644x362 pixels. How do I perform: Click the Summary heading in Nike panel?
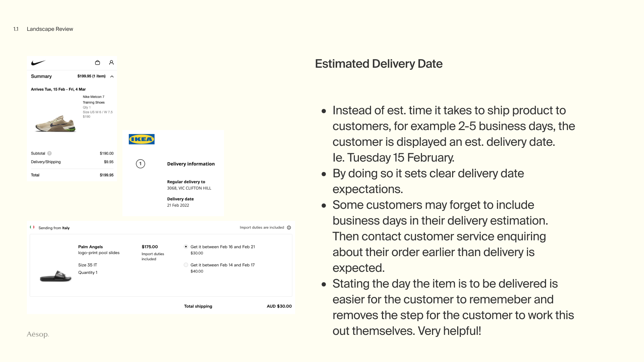coord(41,76)
